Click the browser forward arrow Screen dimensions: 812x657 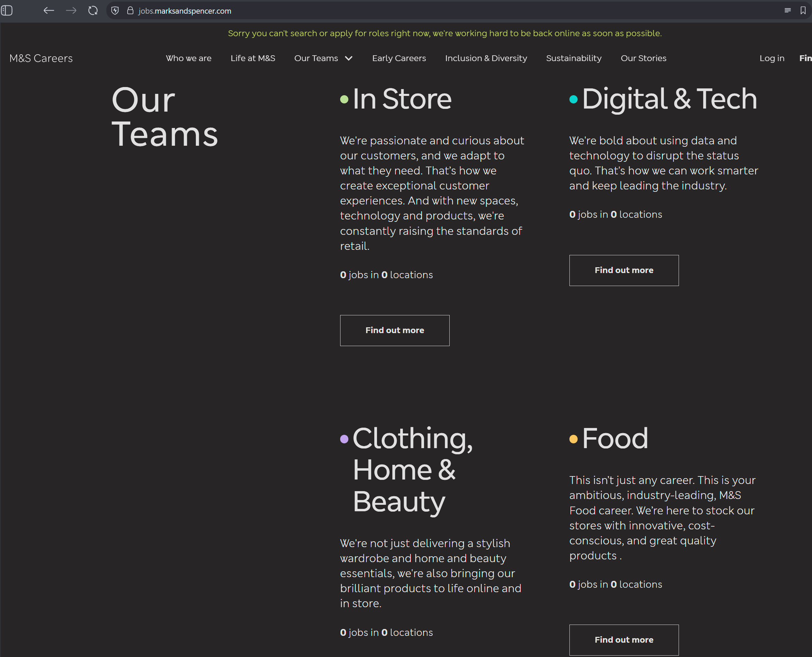(71, 11)
